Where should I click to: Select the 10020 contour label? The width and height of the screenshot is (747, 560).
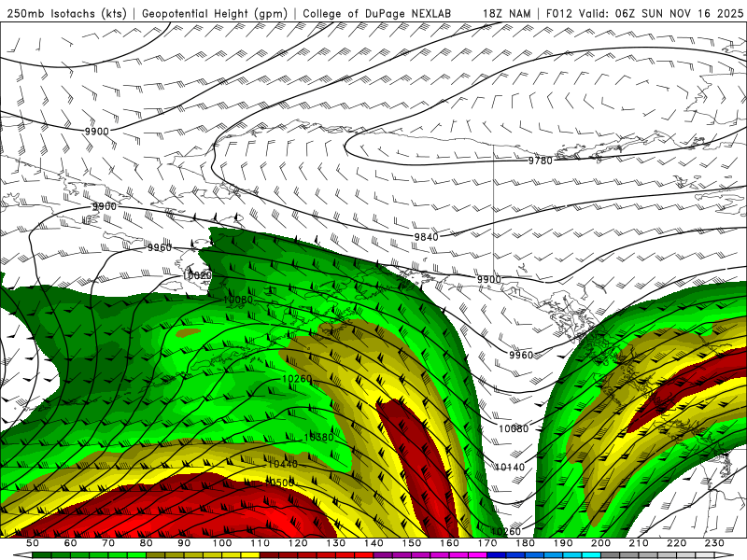197,275
